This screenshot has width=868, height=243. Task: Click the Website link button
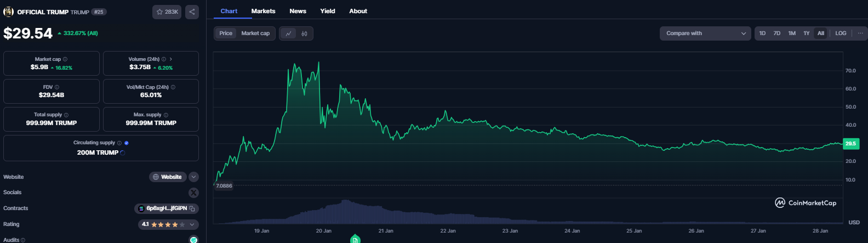167,177
